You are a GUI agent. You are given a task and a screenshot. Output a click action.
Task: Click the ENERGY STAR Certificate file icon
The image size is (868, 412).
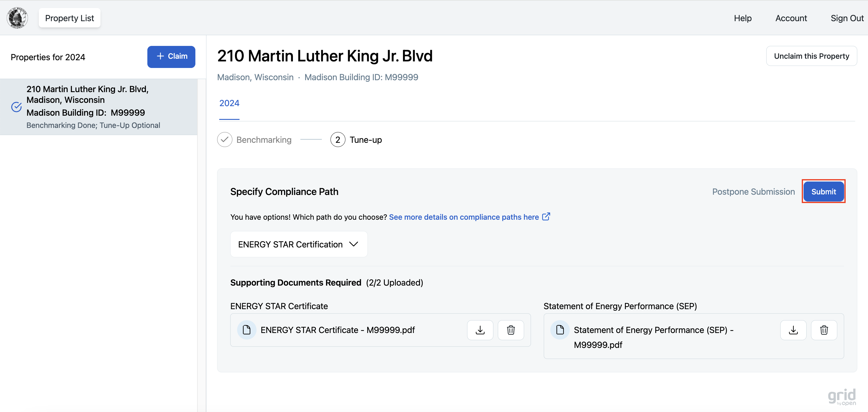[x=247, y=330]
